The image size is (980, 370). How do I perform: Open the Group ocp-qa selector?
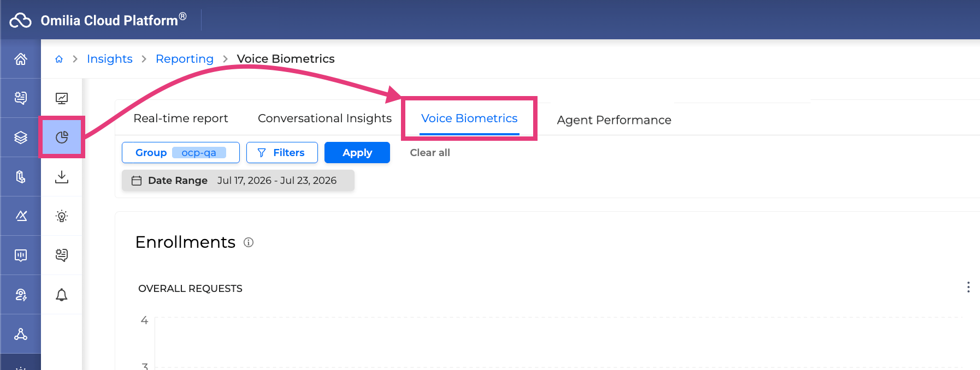coord(181,153)
